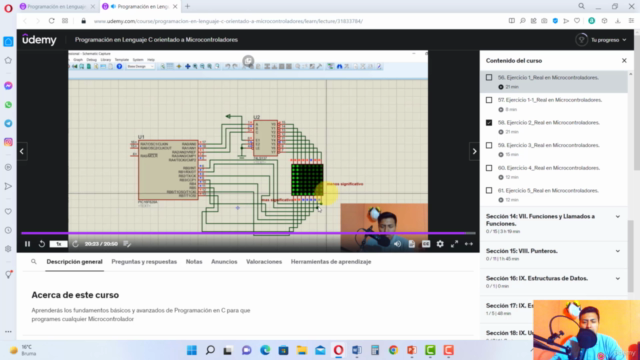Open Windows Start menu
Viewport: 640px width, 360px height.
[x=192, y=350]
